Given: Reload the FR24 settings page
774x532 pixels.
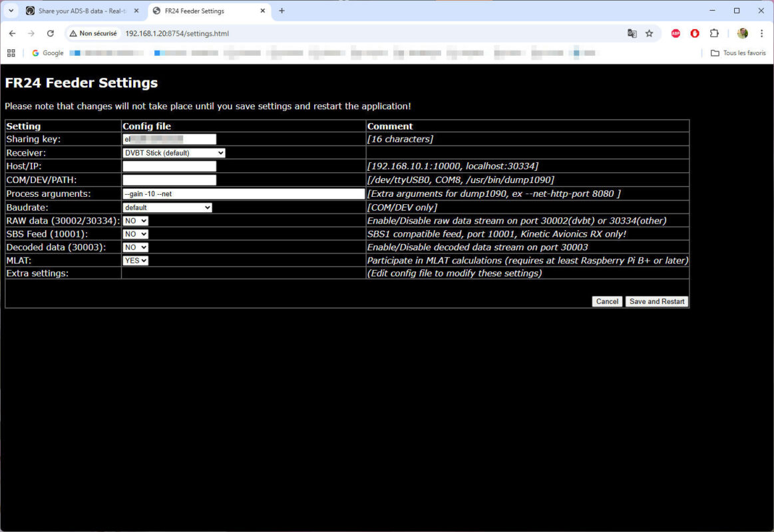Looking at the screenshot, I should [51, 33].
